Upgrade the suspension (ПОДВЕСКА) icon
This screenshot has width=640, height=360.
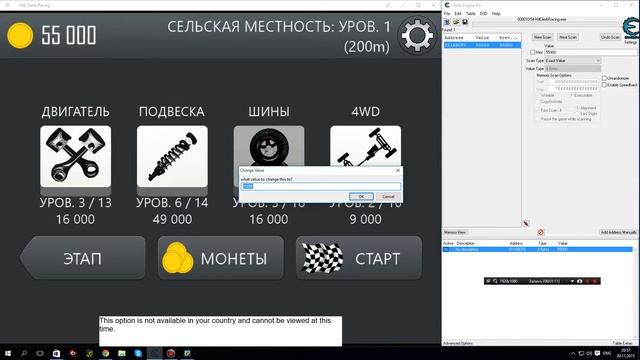point(172,156)
